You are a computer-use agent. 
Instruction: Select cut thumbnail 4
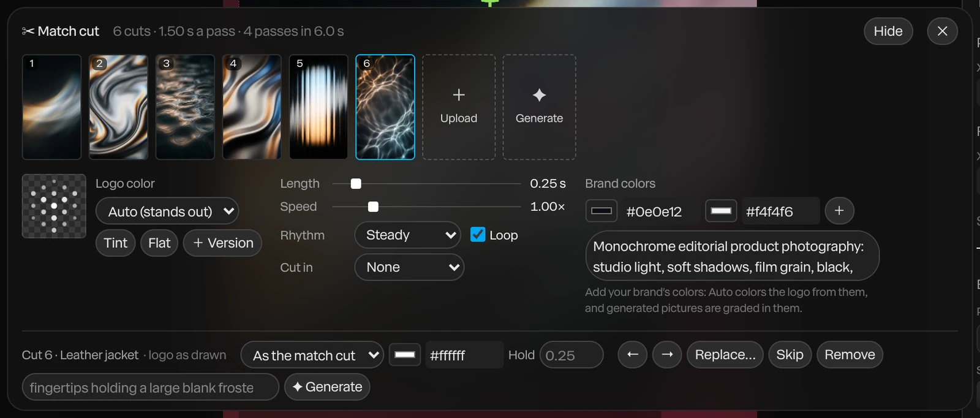tap(252, 107)
